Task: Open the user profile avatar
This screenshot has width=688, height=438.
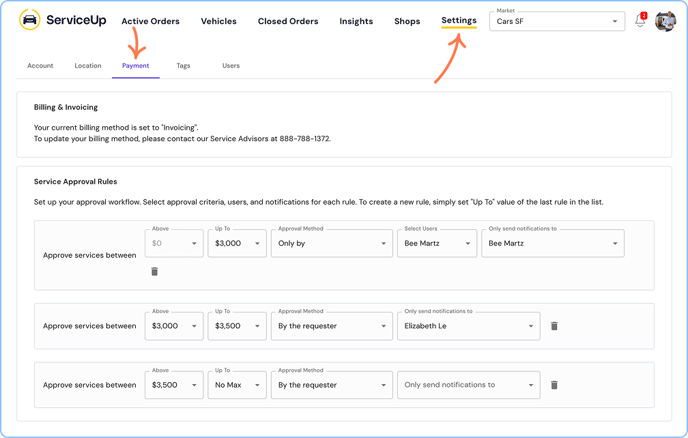Action: click(665, 21)
